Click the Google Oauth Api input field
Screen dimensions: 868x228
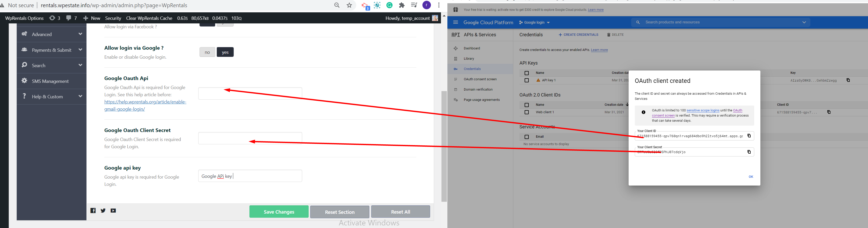(250, 93)
